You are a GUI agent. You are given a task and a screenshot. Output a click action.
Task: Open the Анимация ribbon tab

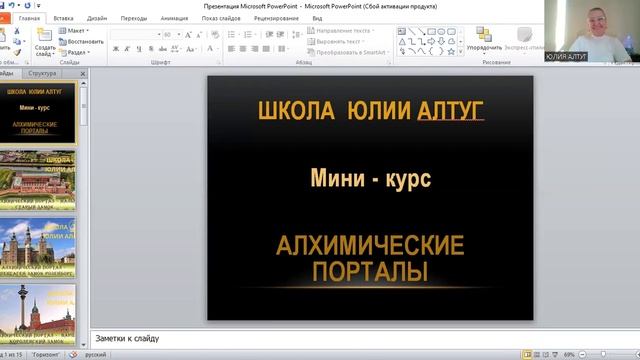(x=174, y=18)
